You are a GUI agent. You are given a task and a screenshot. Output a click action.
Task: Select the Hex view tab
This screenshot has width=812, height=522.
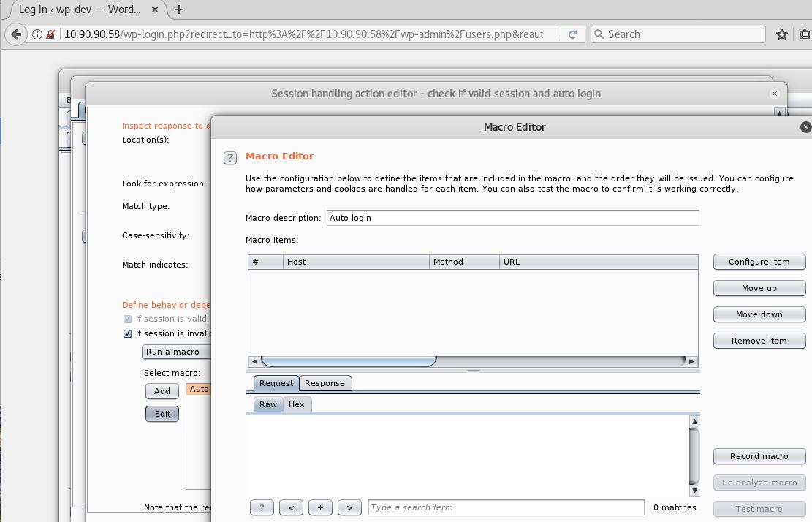pos(297,404)
